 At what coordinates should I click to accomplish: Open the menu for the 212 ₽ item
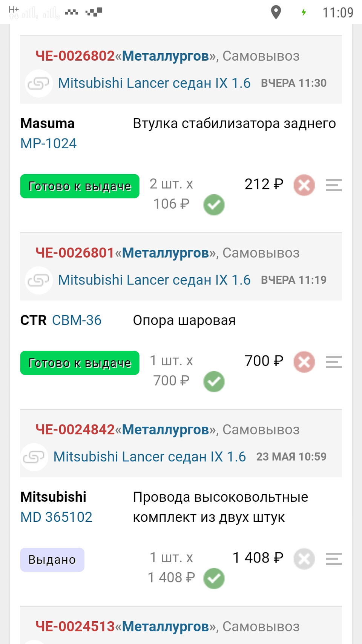pos(334,185)
